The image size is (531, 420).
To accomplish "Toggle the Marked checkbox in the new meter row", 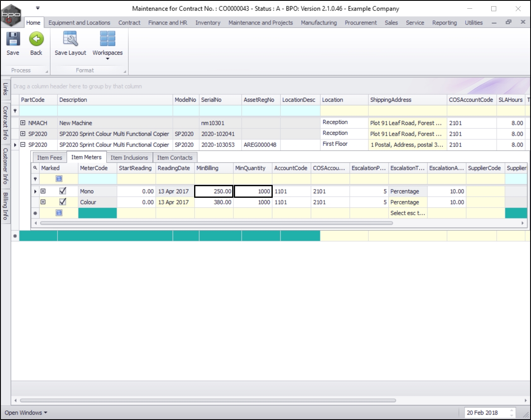I will tap(59, 213).
